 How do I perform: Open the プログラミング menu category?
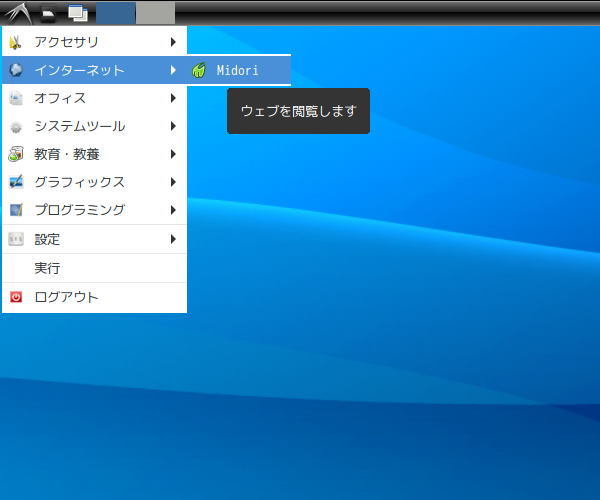[x=95, y=210]
